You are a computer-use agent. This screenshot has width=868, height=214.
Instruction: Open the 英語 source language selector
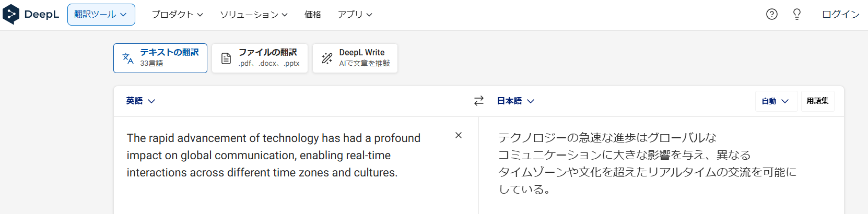coord(140,101)
